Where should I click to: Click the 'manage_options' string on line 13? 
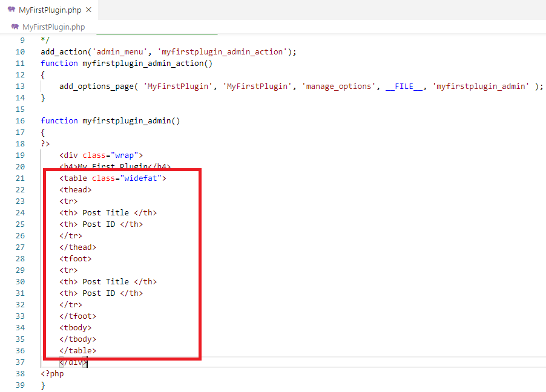(338, 87)
